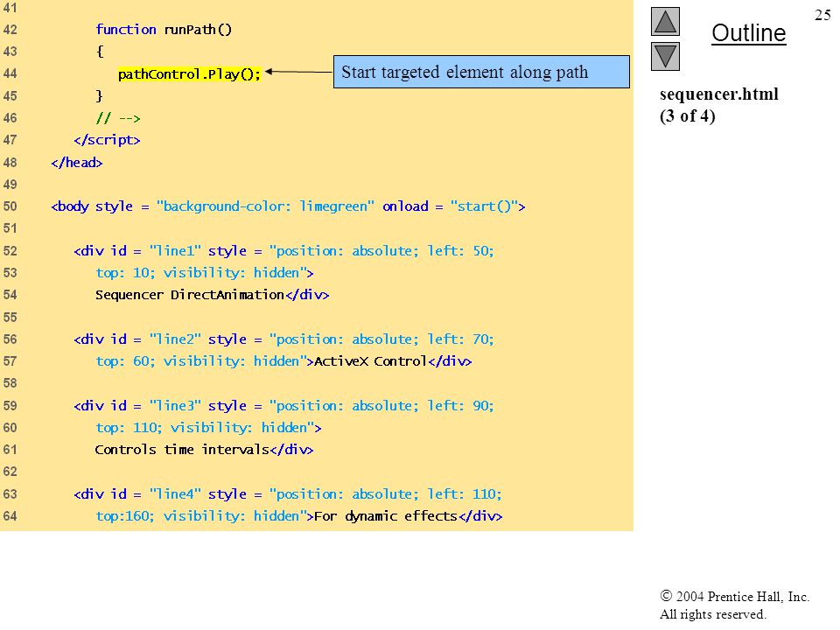
Task: Click 'function runPath()' on line 42
Action: tap(164, 30)
